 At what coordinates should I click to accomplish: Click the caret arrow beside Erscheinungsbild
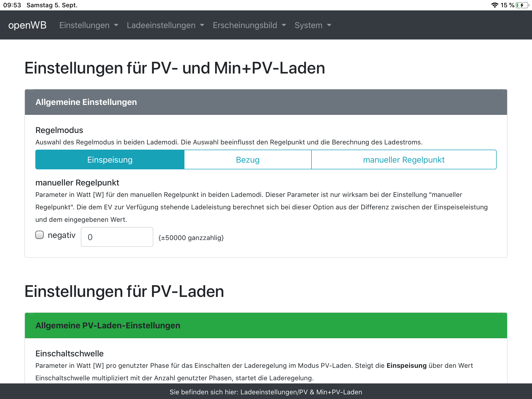[284, 25]
